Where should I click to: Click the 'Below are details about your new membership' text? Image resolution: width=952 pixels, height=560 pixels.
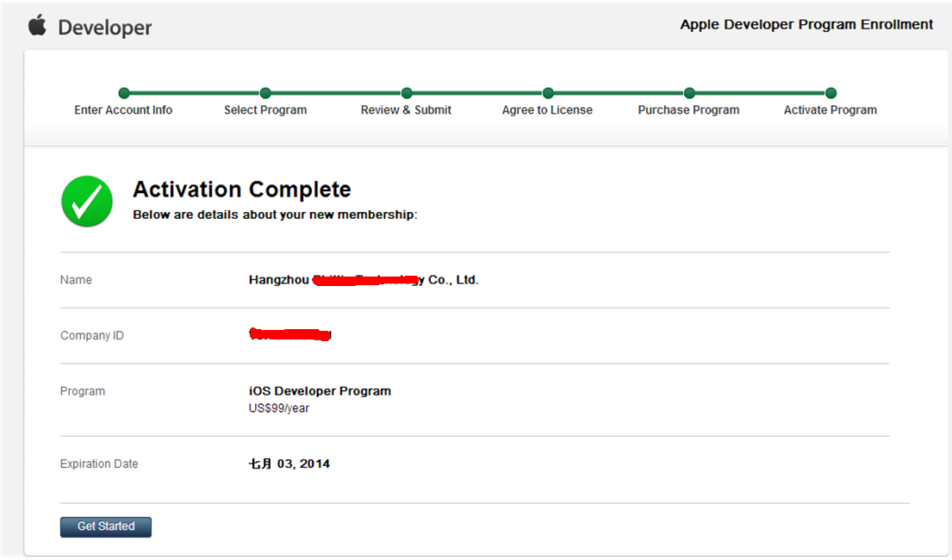pyautogui.click(x=275, y=215)
